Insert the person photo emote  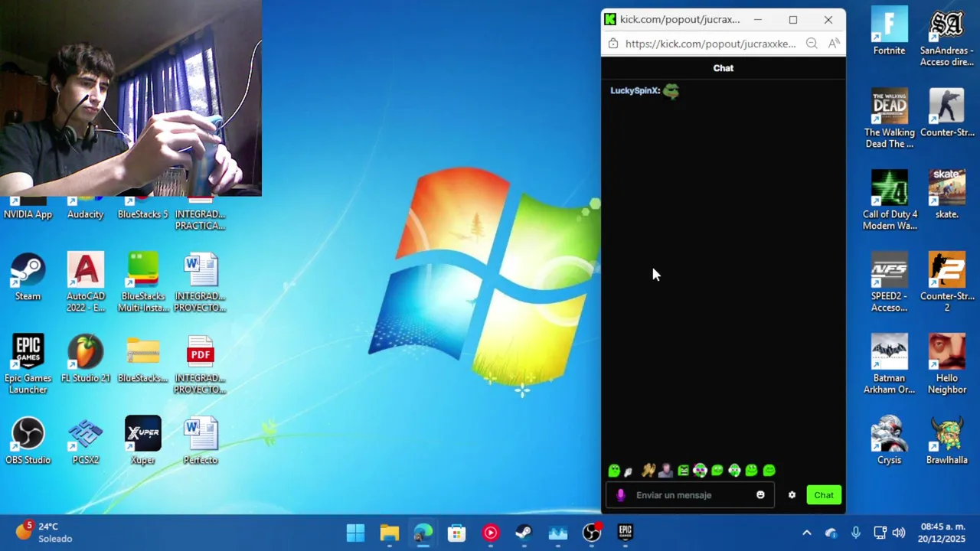(665, 471)
